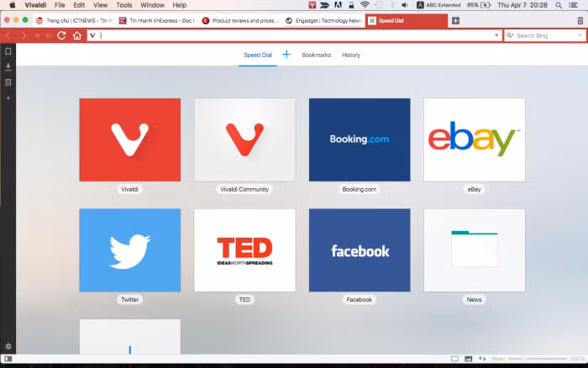The image size is (588, 368).
Task: Open the File menu
Action: [60, 5]
